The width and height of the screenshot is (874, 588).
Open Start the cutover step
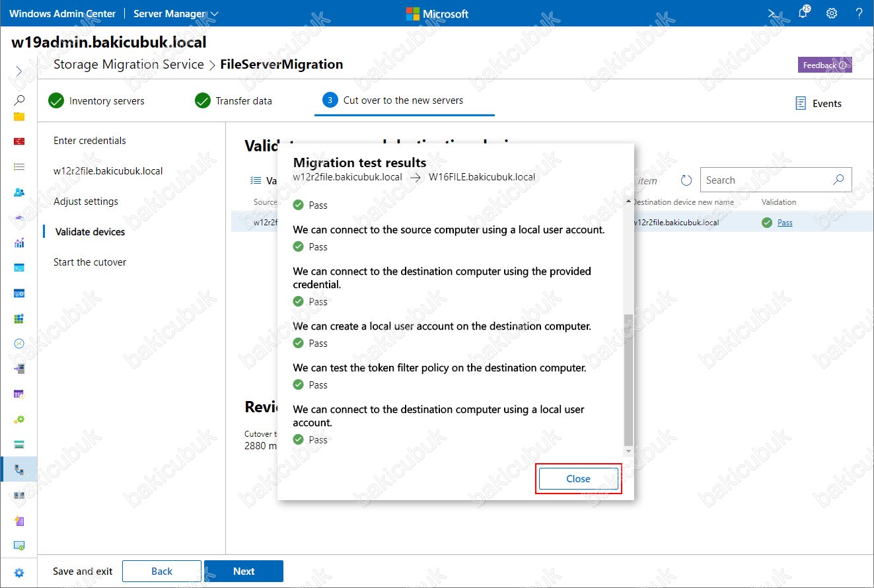[90, 262]
